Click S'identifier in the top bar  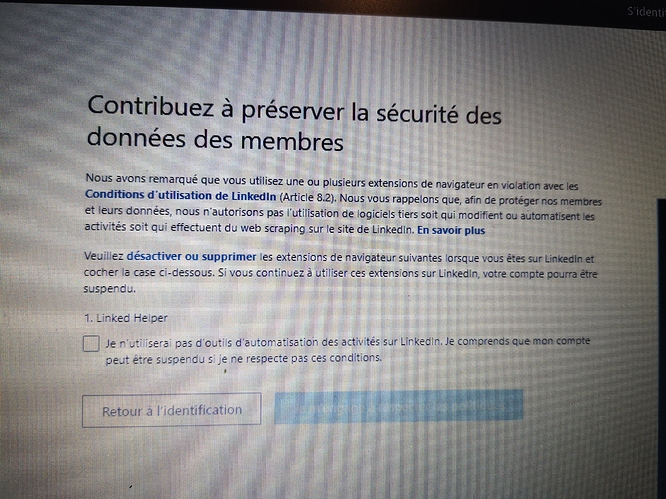click(646, 11)
